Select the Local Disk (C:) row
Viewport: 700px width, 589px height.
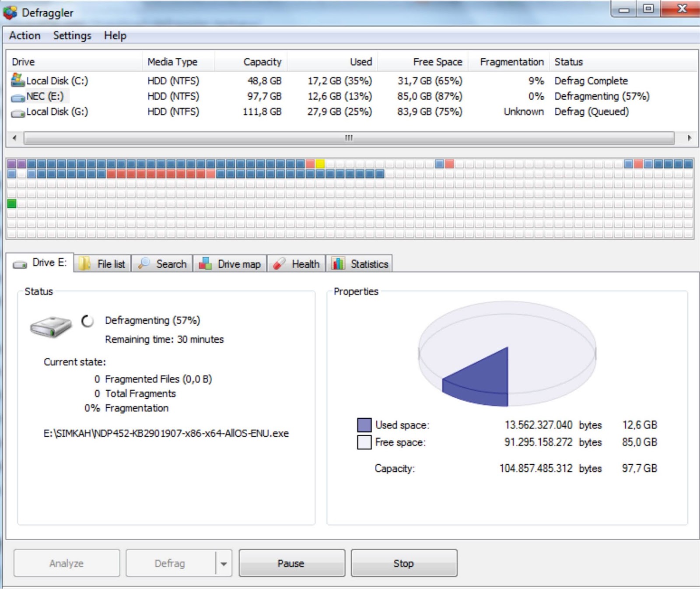click(x=352, y=81)
